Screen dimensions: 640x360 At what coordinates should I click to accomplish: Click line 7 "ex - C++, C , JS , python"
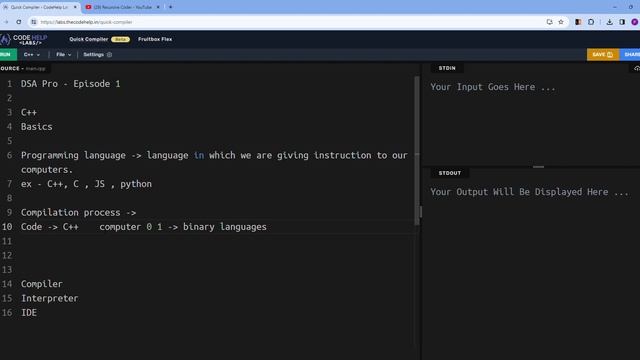[87, 184]
